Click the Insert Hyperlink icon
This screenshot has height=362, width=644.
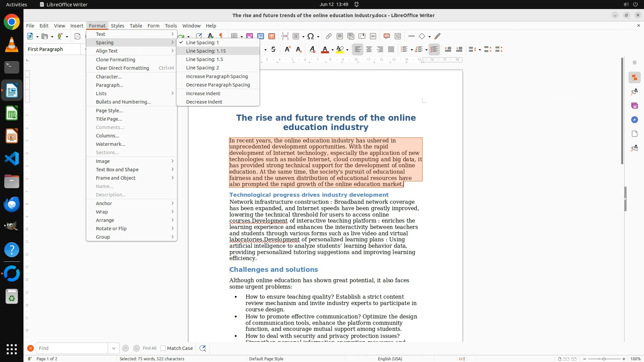[x=328, y=36]
